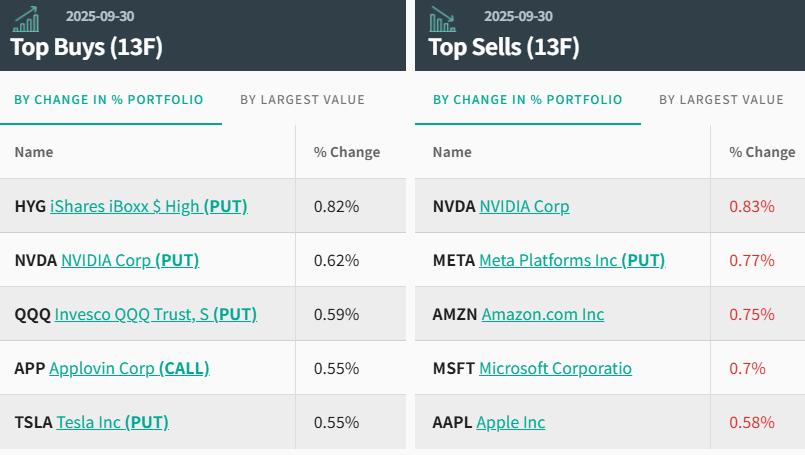Click the Top Sells falling chart icon
The width and height of the screenshot is (805, 455).
[x=442, y=19]
